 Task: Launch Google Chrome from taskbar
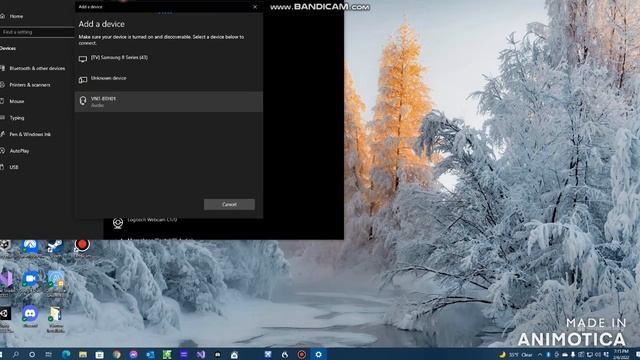pos(117,355)
